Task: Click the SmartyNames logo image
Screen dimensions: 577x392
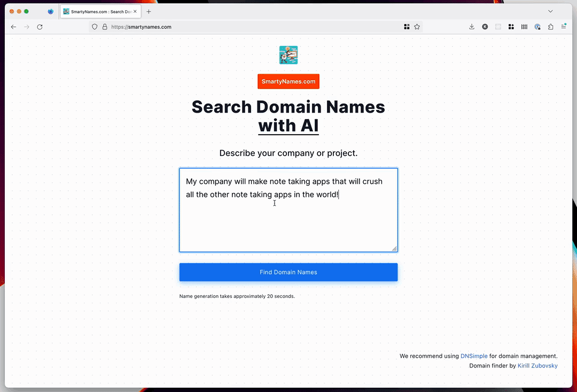Action: point(288,55)
